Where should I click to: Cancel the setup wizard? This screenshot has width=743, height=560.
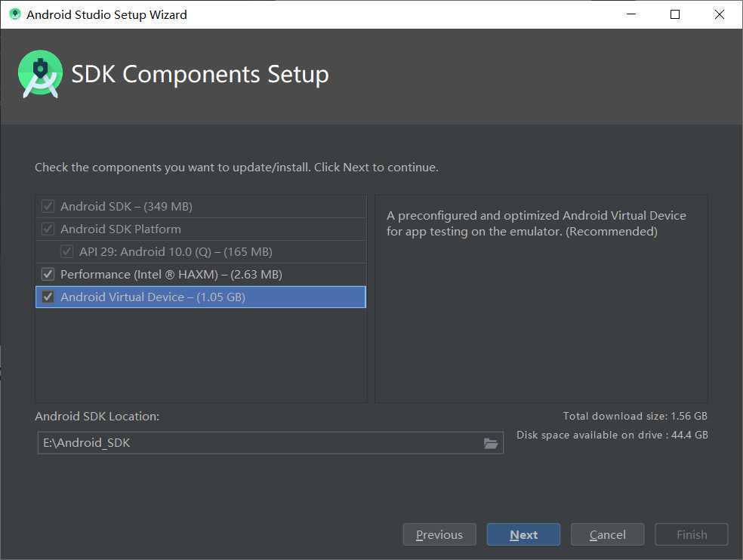click(608, 534)
